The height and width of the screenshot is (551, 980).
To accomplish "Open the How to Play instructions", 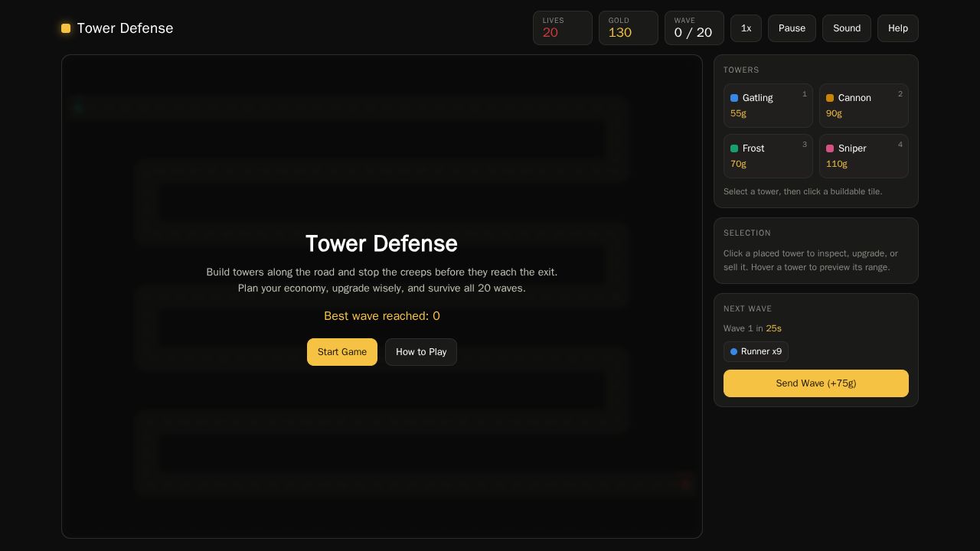I will pos(421,352).
